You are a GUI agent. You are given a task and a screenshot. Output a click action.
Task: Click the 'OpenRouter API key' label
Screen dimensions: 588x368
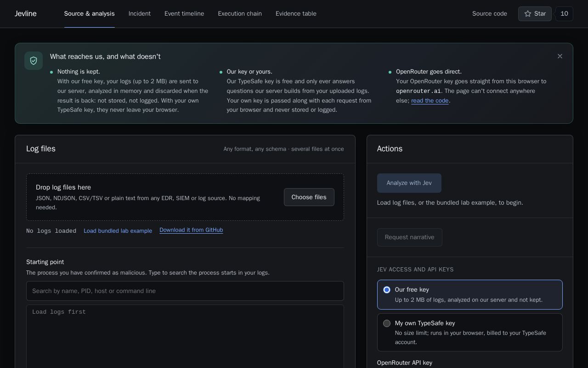405,363
